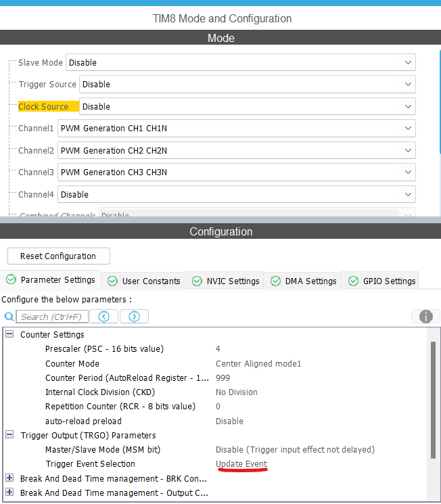Select Trigger Event Selection value Update Event
This screenshot has width=441, height=504.
[x=241, y=464]
